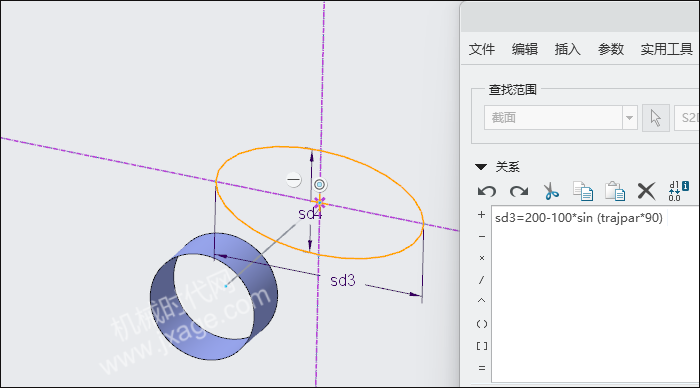Click the paste clipboard icon

[615, 191]
